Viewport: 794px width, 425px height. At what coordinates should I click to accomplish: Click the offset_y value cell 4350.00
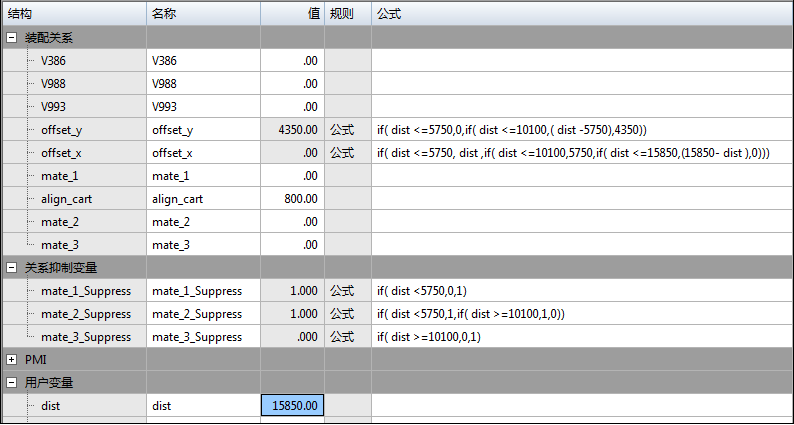point(292,130)
